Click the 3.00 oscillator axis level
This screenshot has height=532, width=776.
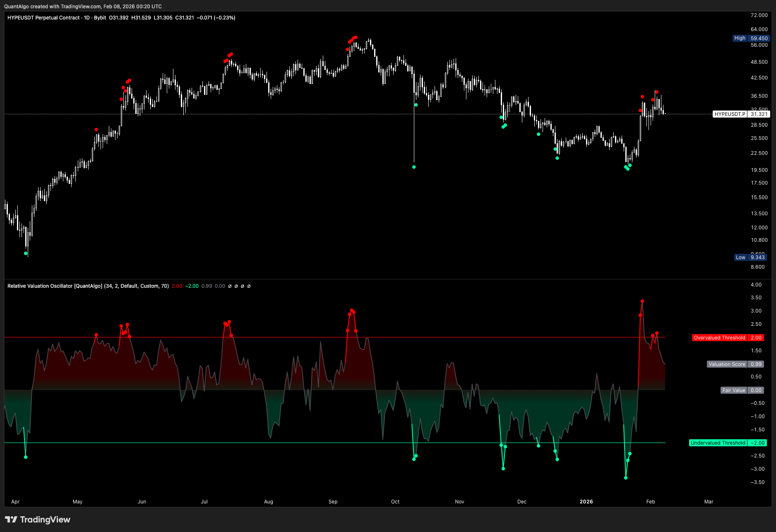tap(756, 311)
